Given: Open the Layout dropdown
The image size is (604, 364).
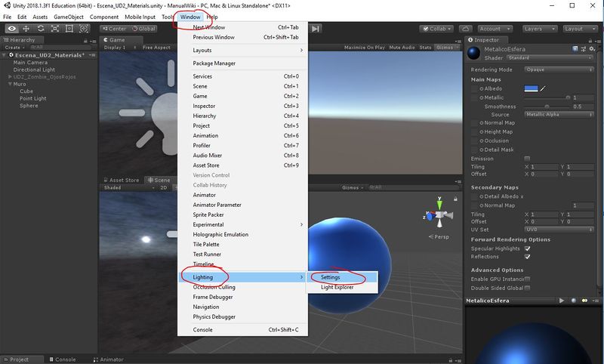Looking at the screenshot, I should (x=580, y=29).
